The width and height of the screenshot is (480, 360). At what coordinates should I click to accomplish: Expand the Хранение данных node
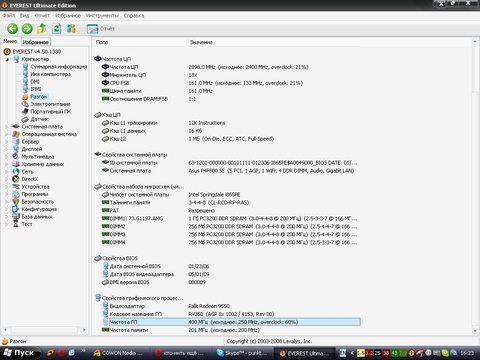pos(7,164)
